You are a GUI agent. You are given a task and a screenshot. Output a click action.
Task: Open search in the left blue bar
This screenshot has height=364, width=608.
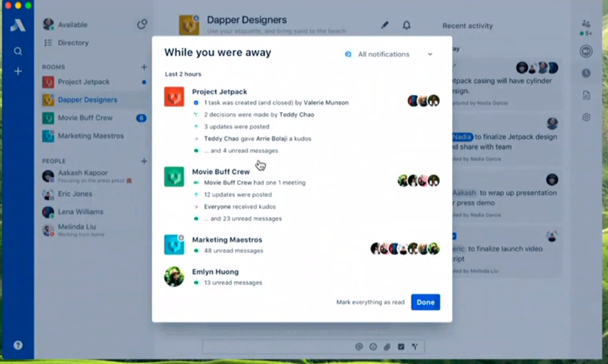pyautogui.click(x=18, y=52)
